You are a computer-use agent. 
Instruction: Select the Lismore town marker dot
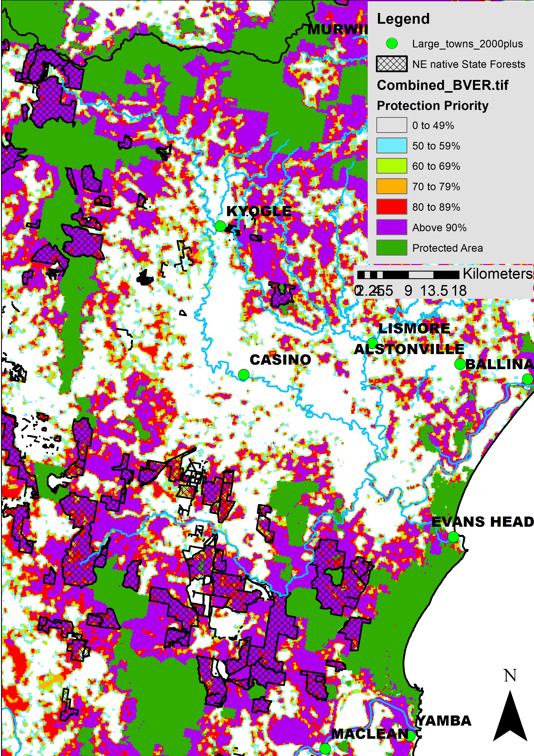tap(372, 343)
